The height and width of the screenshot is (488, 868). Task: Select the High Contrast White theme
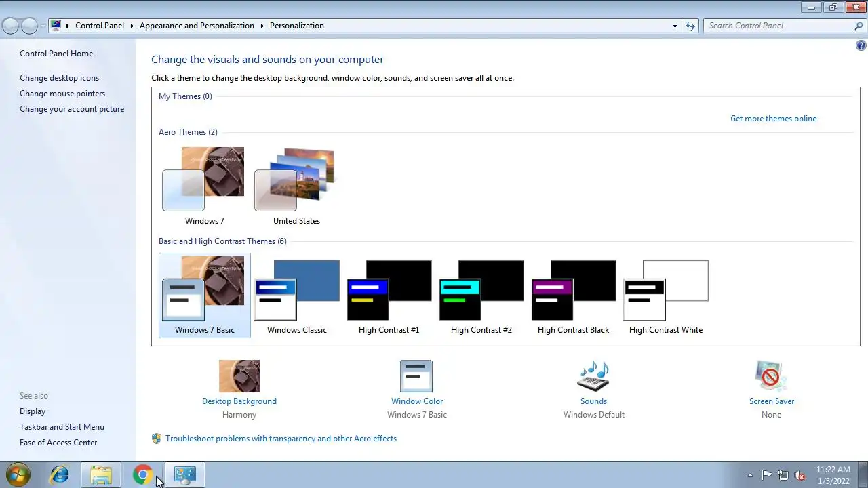click(665, 296)
